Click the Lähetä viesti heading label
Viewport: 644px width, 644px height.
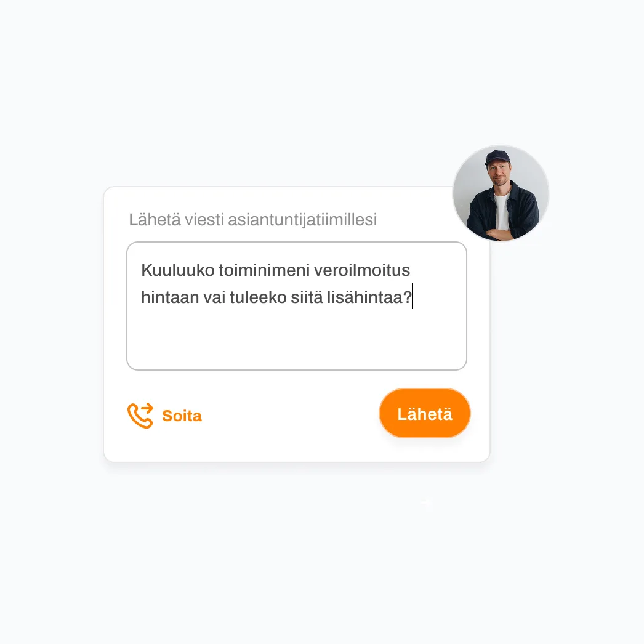point(176,220)
